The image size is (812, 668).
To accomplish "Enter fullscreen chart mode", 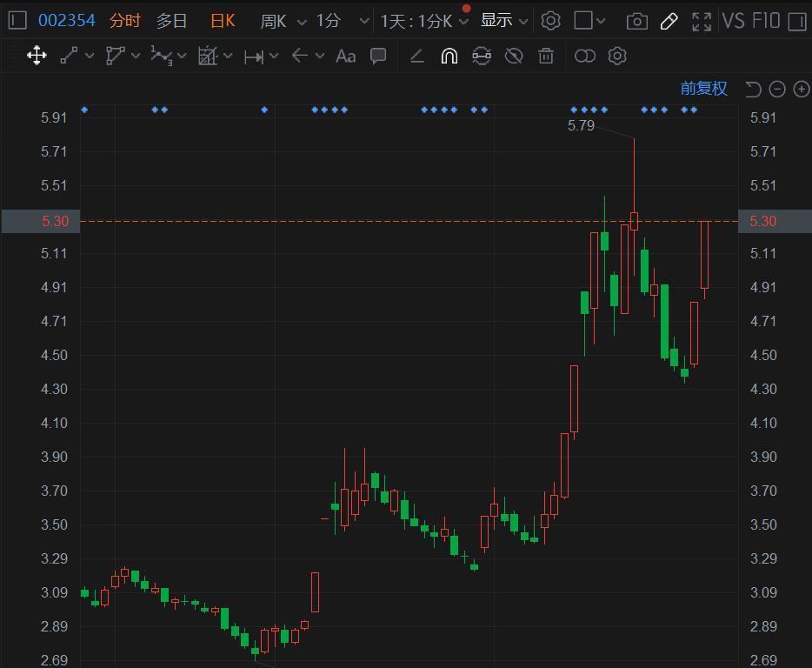I will point(702,21).
